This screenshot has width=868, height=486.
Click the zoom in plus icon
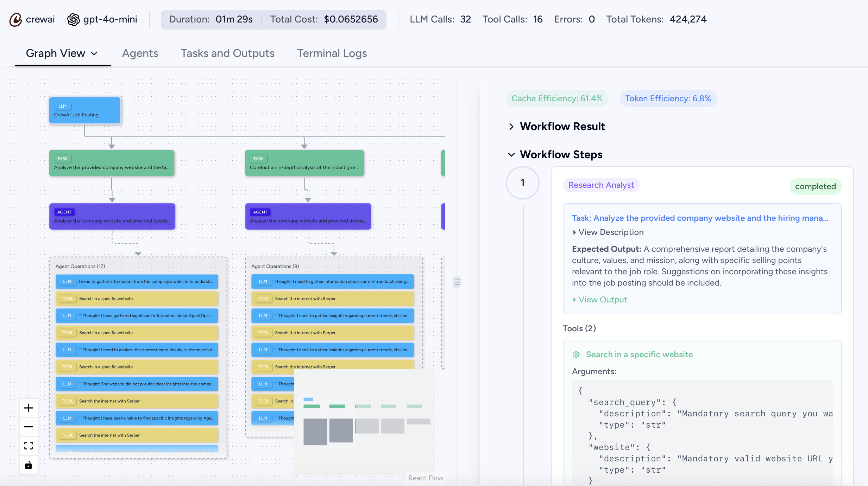coord(29,408)
